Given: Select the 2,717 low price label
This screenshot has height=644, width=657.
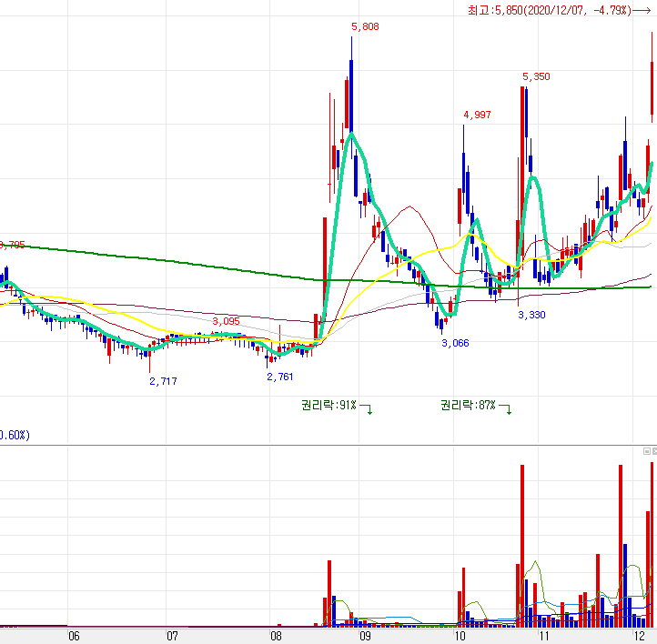Looking at the screenshot, I should tap(163, 381).
